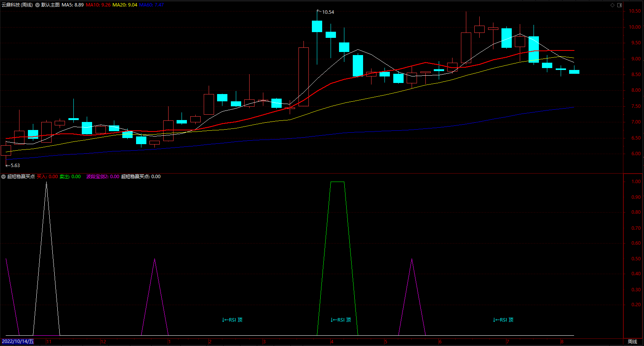Click month 4 on the time axis
This screenshot has width=644, height=346.
point(332,342)
